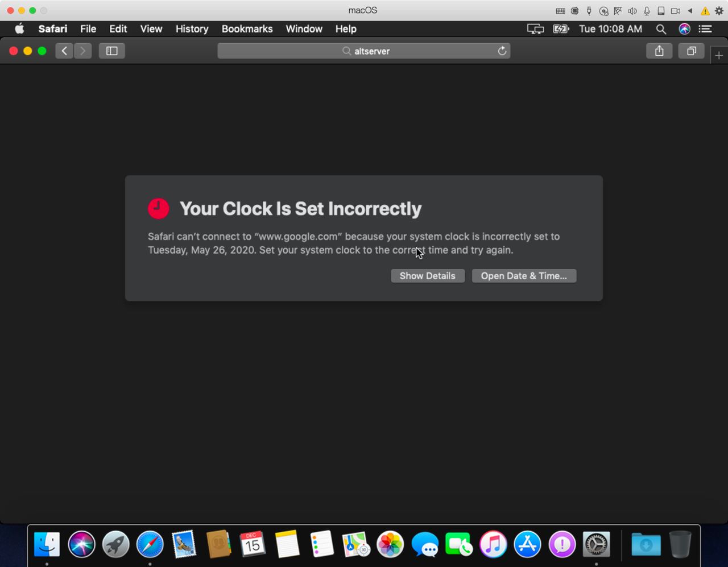Collapse status icons with the triangle arrow

tap(690, 11)
